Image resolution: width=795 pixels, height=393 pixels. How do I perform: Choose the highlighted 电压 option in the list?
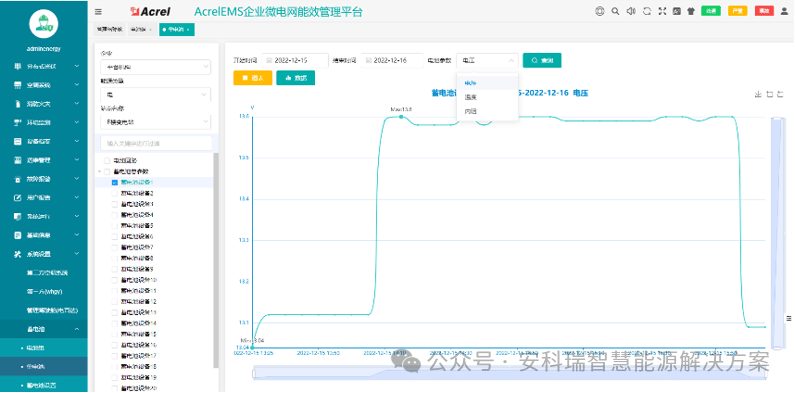487,83
